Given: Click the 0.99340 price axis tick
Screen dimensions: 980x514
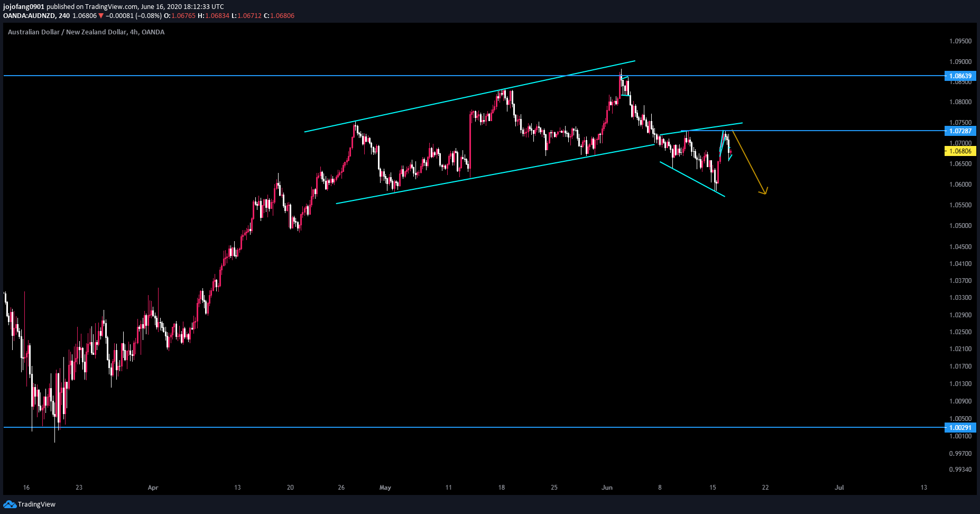Looking at the screenshot, I should (x=960, y=469).
